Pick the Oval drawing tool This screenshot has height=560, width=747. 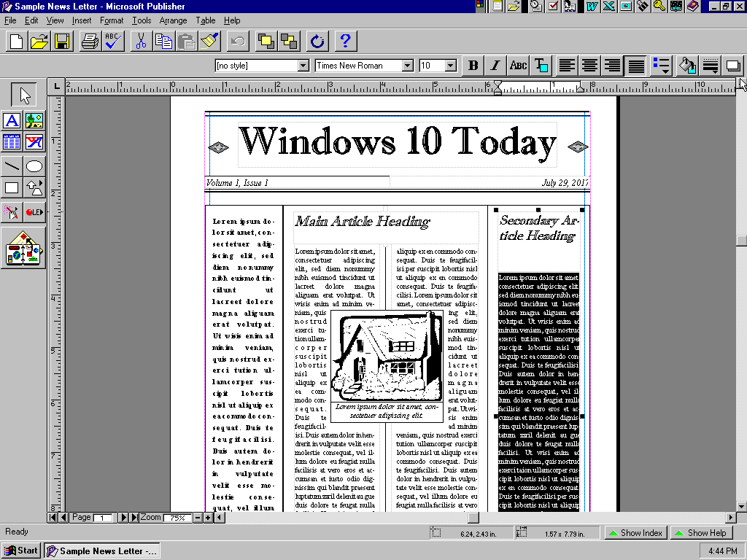click(x=34, y=166)
